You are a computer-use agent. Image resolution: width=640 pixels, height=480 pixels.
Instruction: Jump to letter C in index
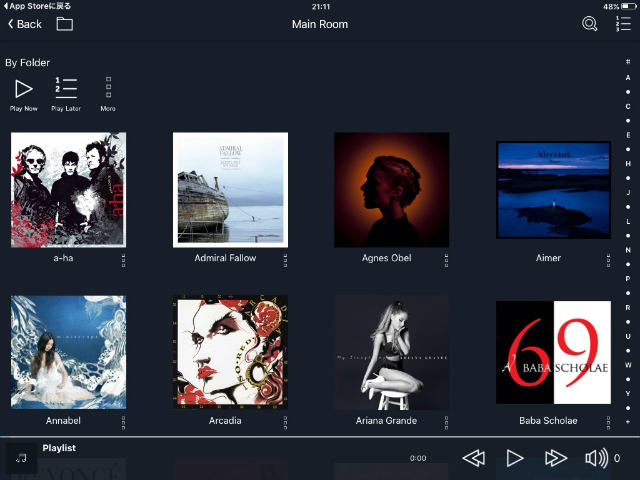tap(628, 106)
